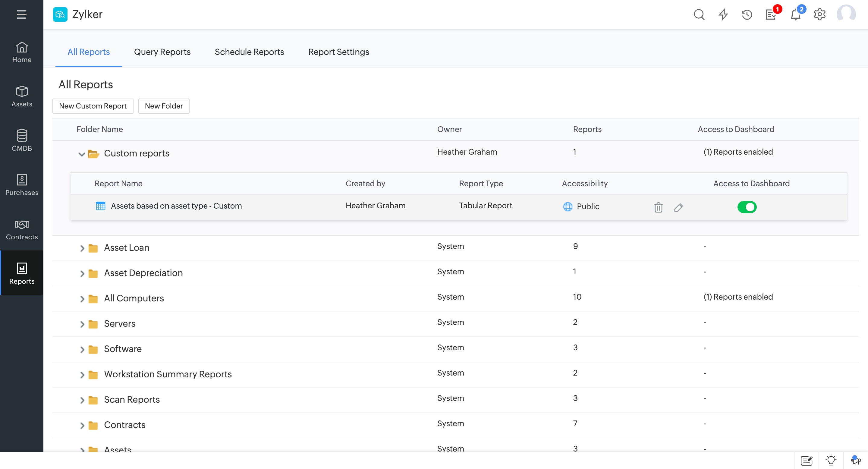Expand the Workstation Summary Reports folder
This screenshot has width=868, height=469.
(82, 375)
